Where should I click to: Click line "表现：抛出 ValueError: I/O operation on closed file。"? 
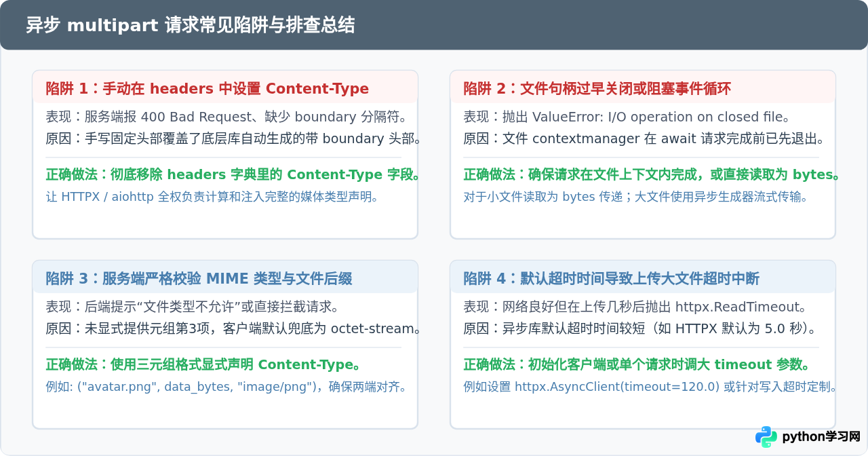(627, 117)
